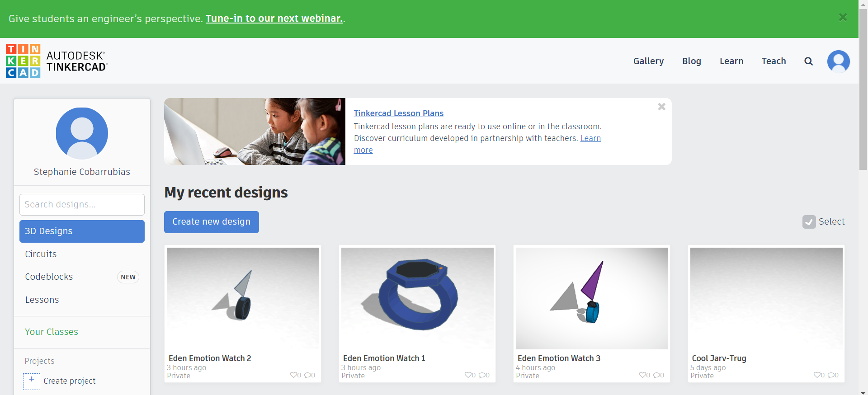868x395 pixels.
Task: Go to the Learn menu
Action: click(731, 61)
